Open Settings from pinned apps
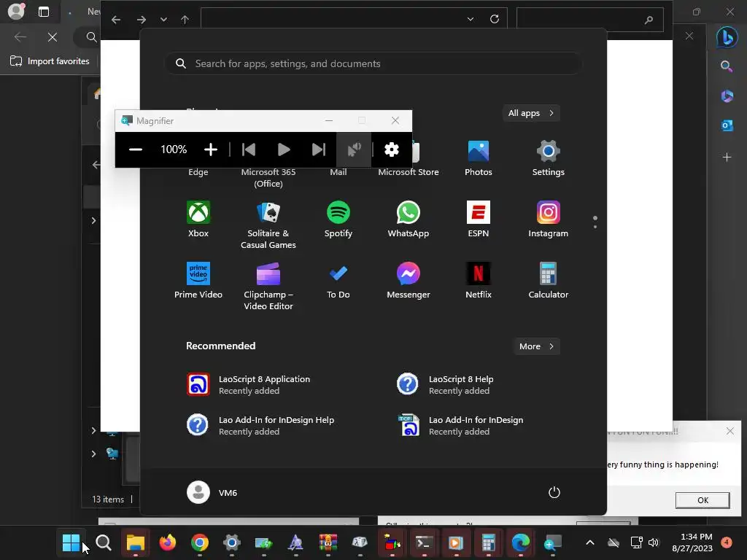Image resolution: width=747 pixels, height=560 pixels. tap(549, 158)
